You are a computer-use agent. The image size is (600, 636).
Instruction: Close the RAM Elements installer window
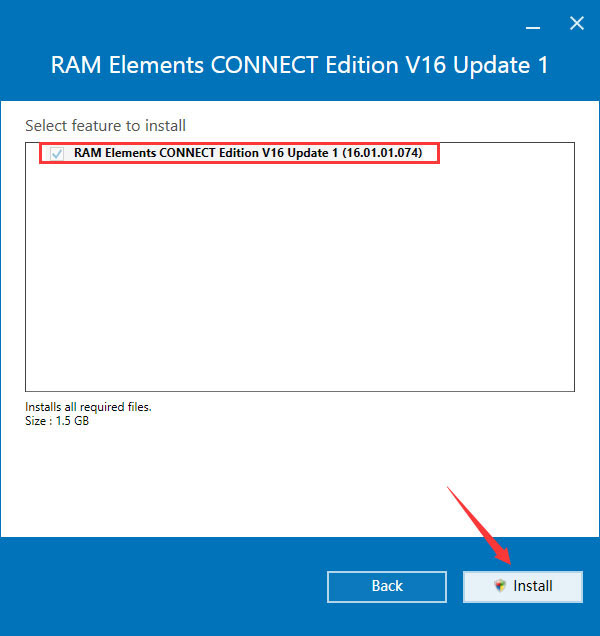pos(577,24)
